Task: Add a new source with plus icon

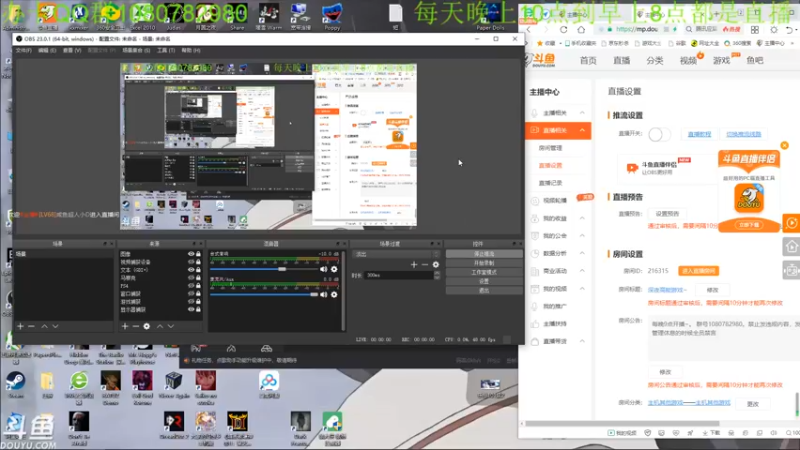Action: (125, 326)
